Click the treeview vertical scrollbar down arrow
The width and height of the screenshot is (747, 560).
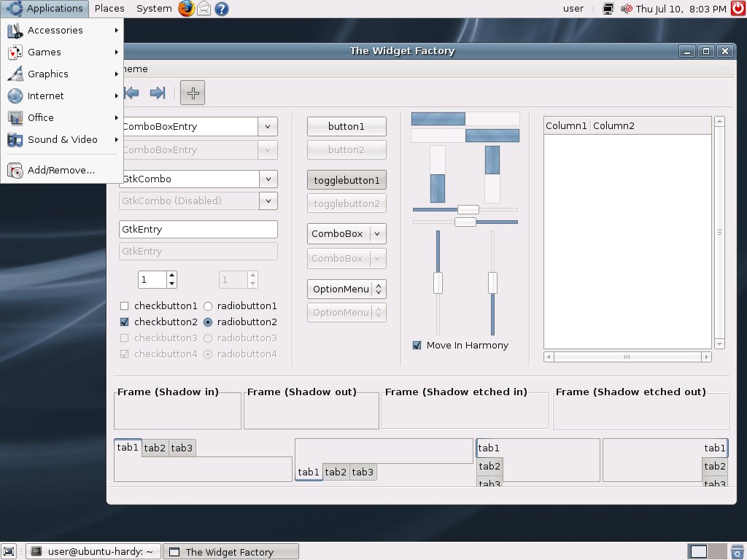(719, 344)
